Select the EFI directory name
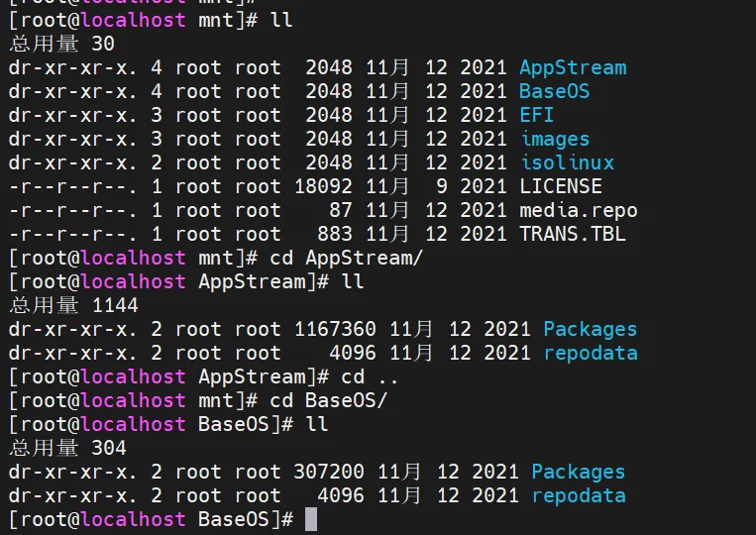Image resolution: width=756 pixels, height=535 pixels. pyautogui.click(x=537, y=116)
